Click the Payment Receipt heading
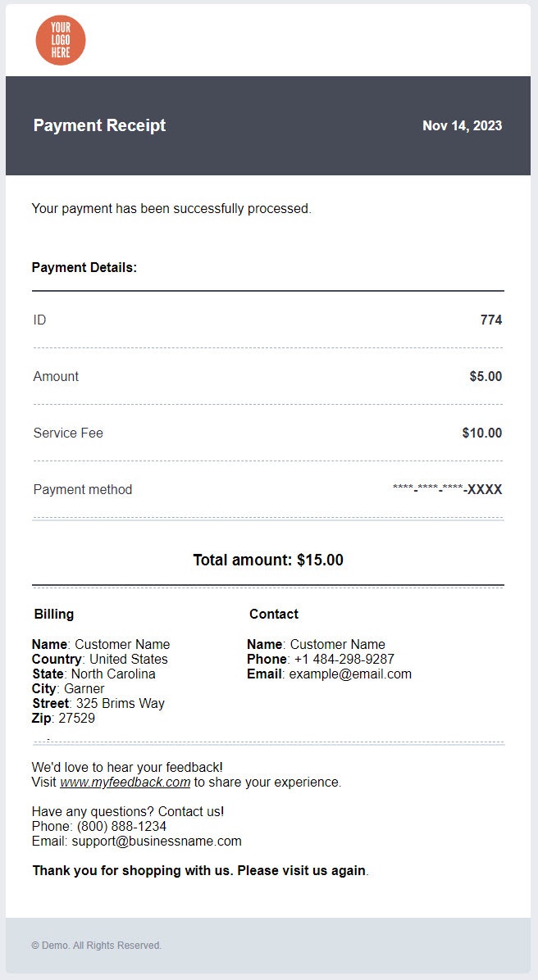Screen dimensions: 538x980 (99, 125)
